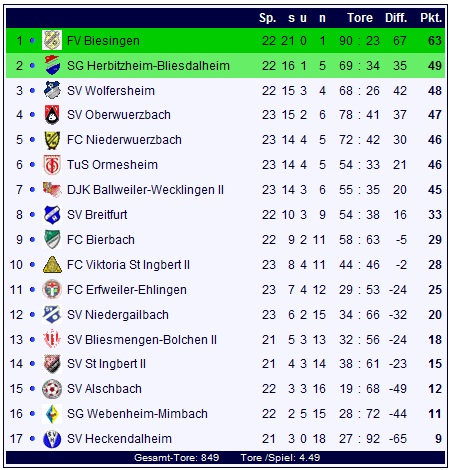Click the Pkt. column header
Image resolution: width=452 pixels, height=470 pixels.
click(x=431, y=18)
